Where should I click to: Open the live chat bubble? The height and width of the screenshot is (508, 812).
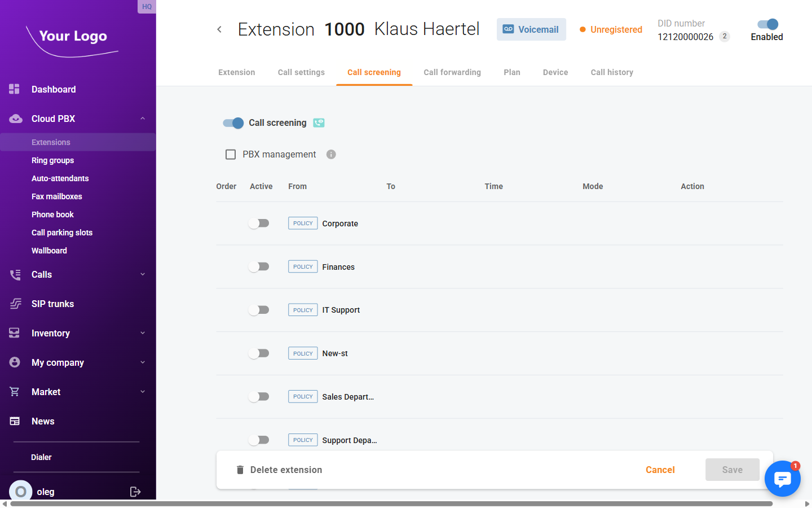pos(782,479)
